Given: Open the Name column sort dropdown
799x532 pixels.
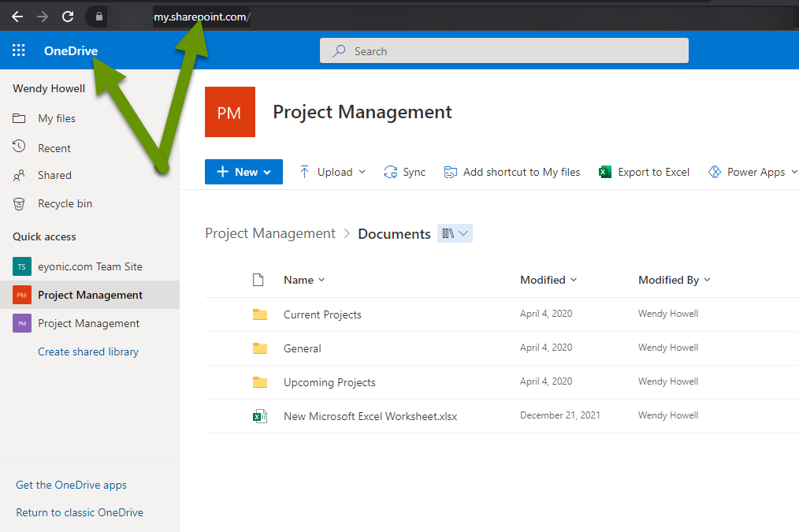Looking at the screenshot, I should pyautogui.click(x=321, y=280).
